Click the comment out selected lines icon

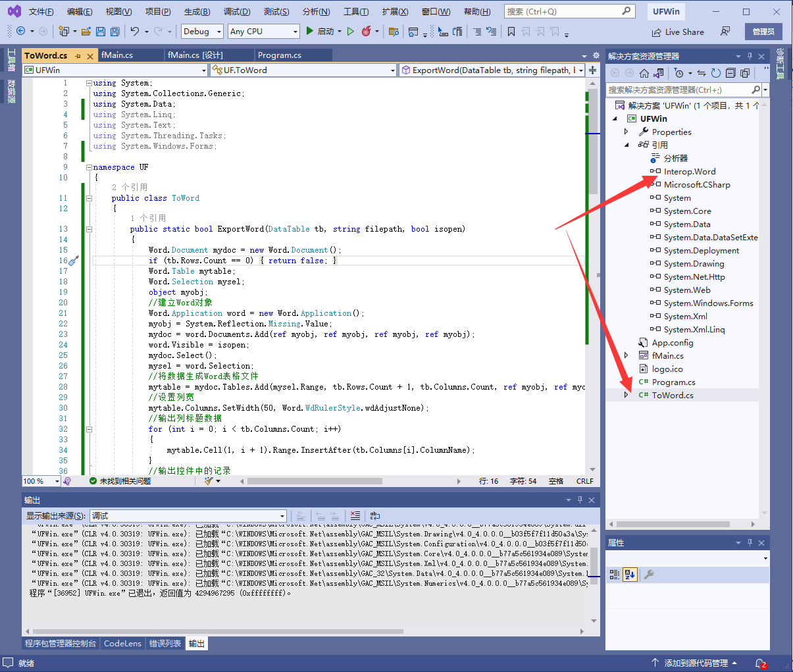click(476, 32)
